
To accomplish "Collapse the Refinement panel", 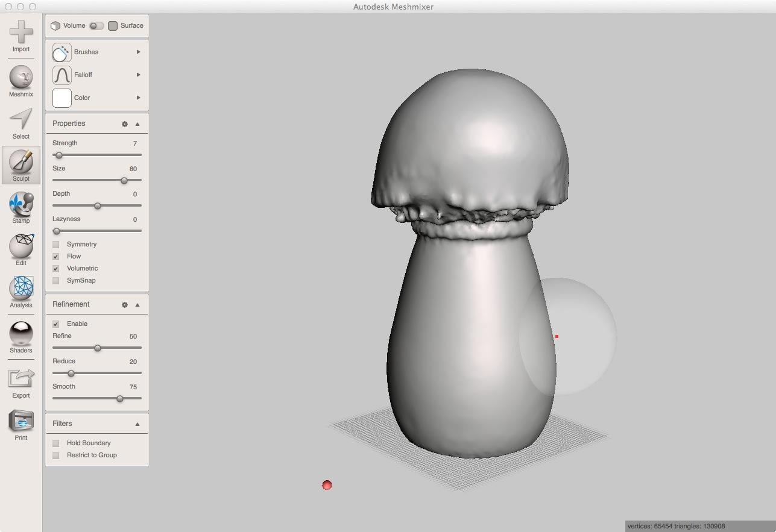I will click(137, 305).
